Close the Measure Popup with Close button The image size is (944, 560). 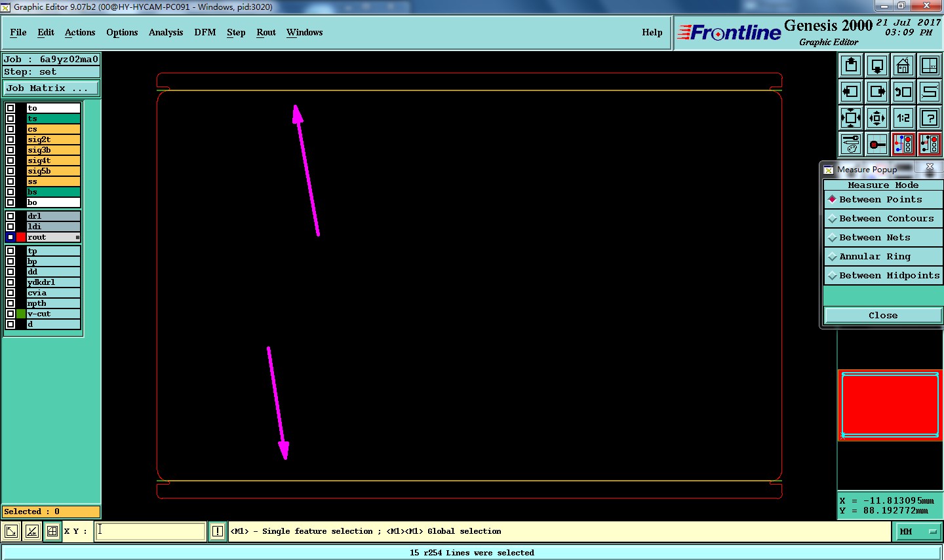coord(883,316)
